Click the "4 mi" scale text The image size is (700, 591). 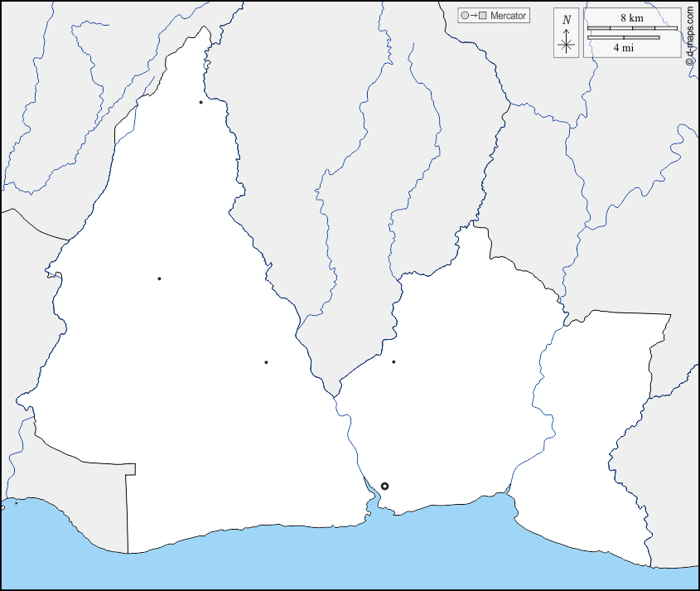click(x=623, y=47)
